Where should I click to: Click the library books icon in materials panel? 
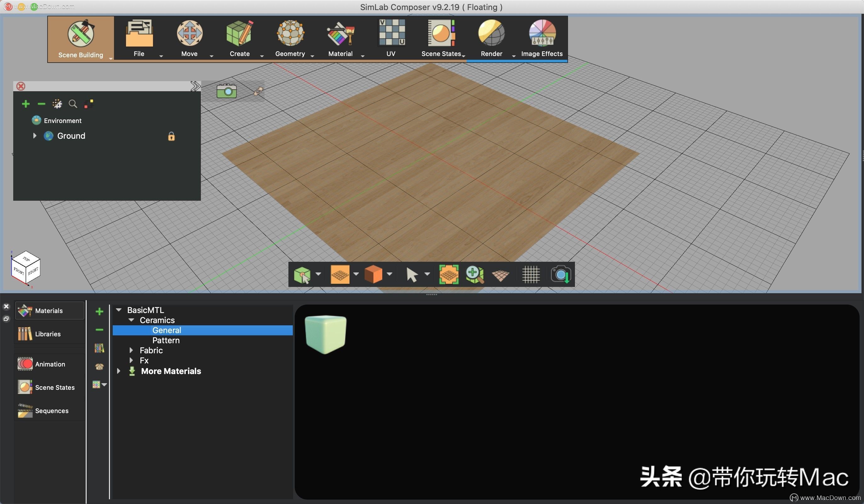(99, 348)
